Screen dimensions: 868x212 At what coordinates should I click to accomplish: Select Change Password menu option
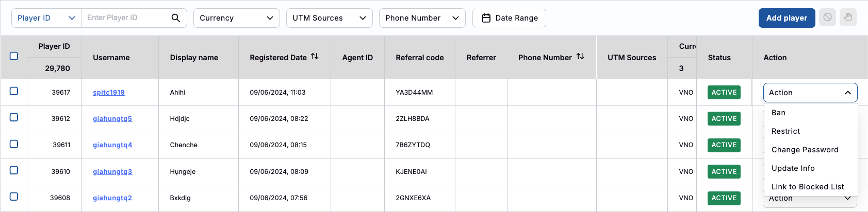805,150
